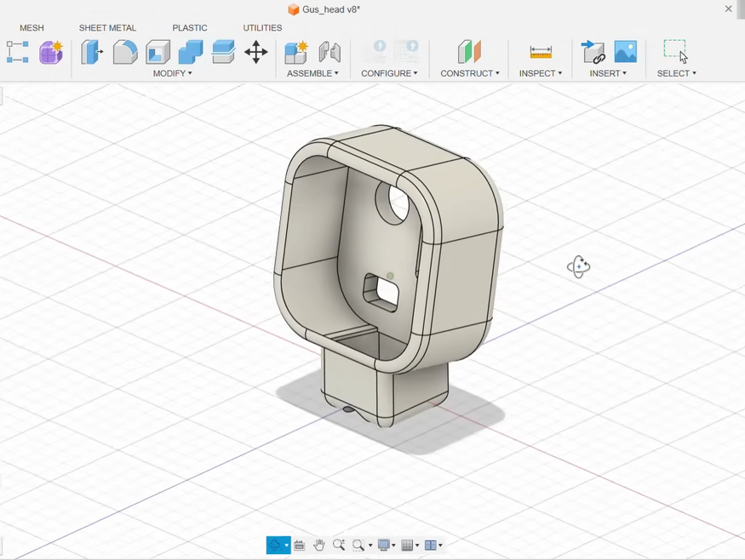Viewport: 745px width, 560px height.
Task: Click the Create Form purple icon
Action: tap(51, 52)
